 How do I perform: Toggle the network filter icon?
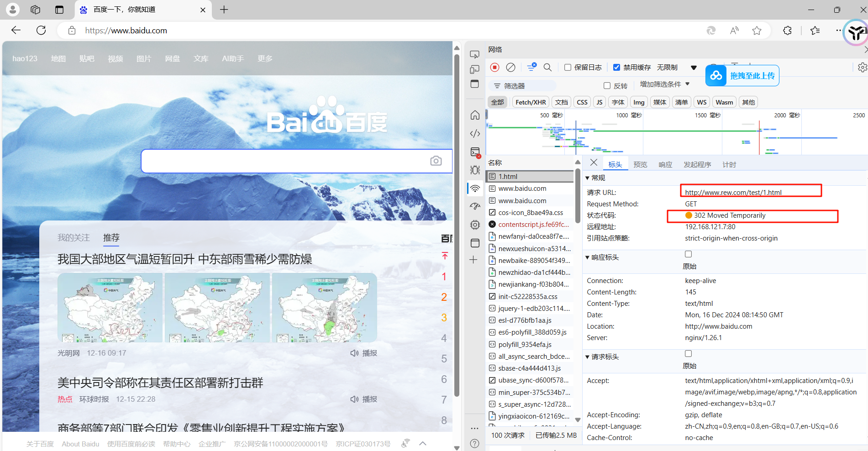point(531,68)
